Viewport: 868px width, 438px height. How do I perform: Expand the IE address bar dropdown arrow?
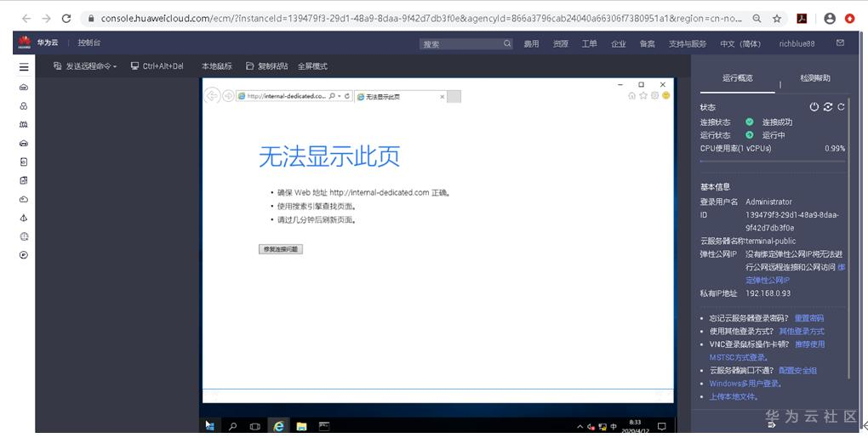[340, 96]
